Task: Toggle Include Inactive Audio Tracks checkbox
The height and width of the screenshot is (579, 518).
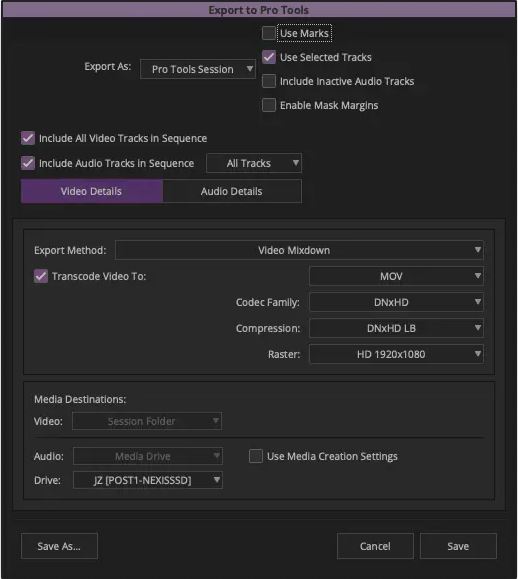Action: click(x=269, y=81)
